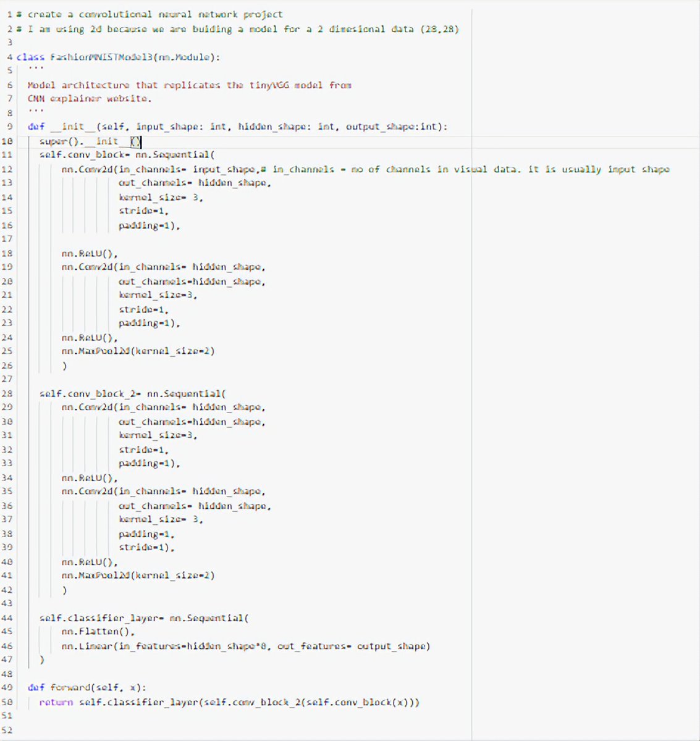Screen dimensions: 700x741
Task: Click "stride=1," on line 22
Action: [144, 309]
